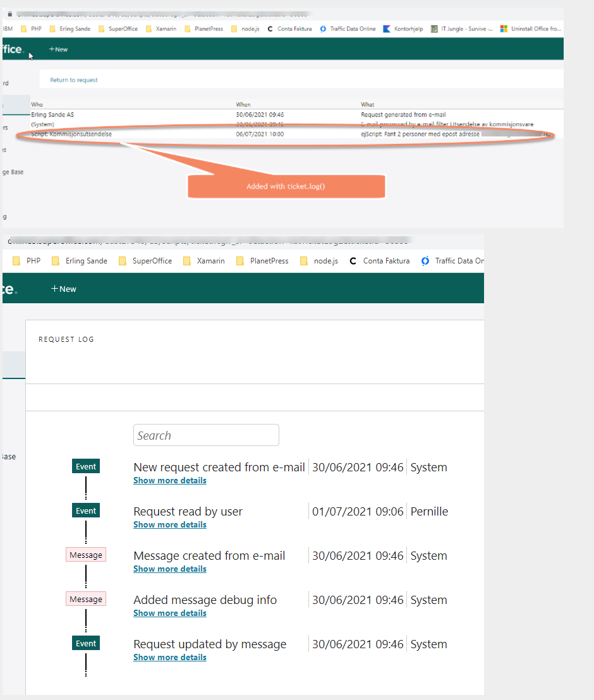
Task: Click the '+ New' button in the lower window
Action: [64, 289]
